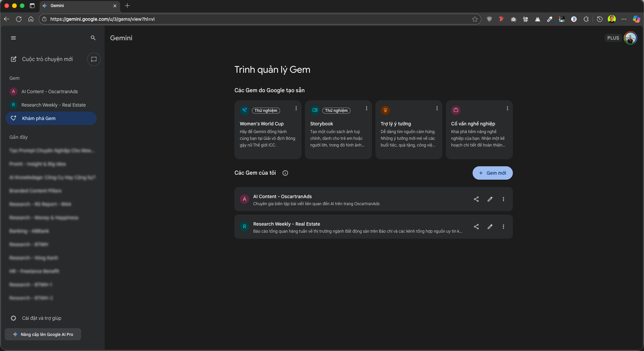The image size is (644, 351).
Task: Open more options for Cố vấn nghề nghiệp
Action: pos(507,108)
